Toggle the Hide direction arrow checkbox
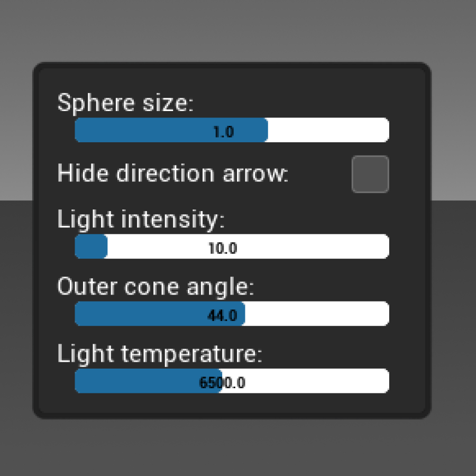The width and height of the screenshot is (476, 476). (370, 174)
